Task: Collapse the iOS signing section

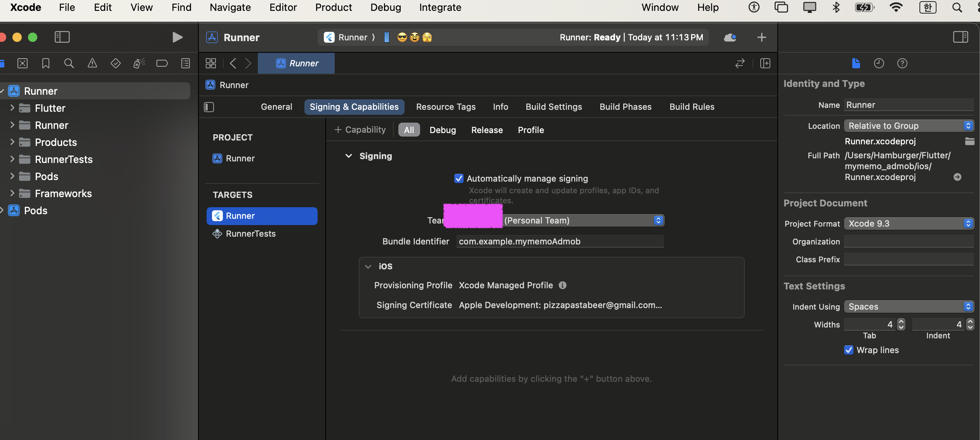Action: [368, 267]
